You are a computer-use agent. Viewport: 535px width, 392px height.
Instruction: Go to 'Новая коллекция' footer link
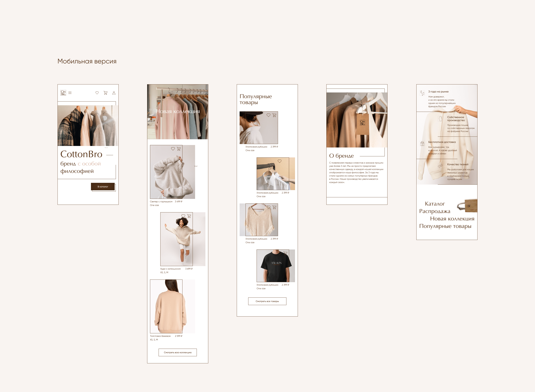point(452,219)
